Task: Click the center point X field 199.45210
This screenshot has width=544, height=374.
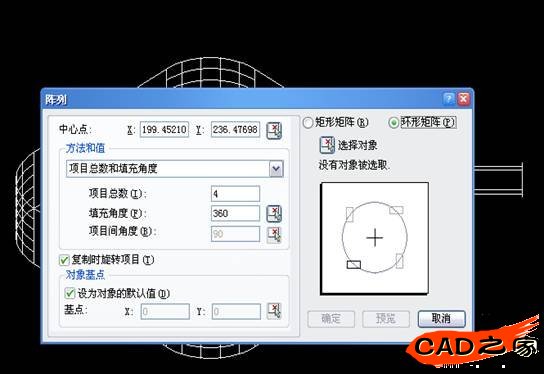Action: coord(164,130)
